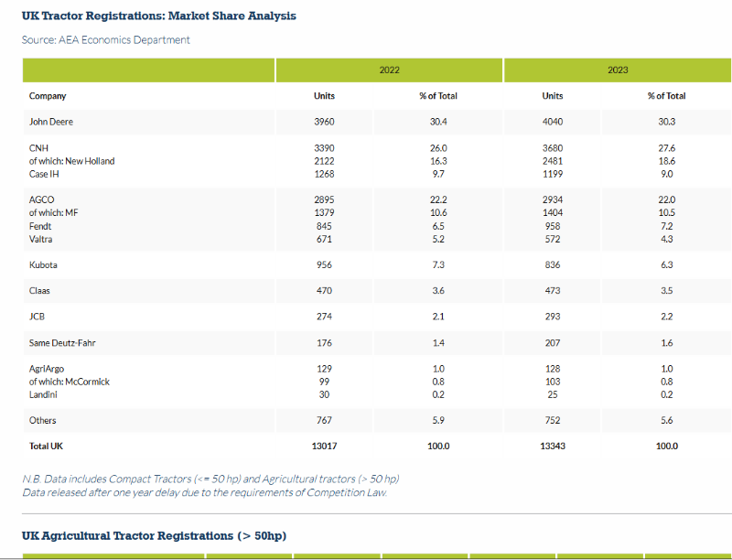Click the 2022 green column header
732x560 pixels.
[x=389, y=70]
